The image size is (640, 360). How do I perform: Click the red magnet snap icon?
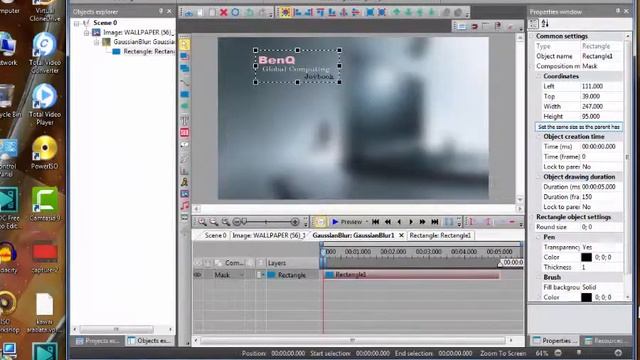tap(474, 27)
